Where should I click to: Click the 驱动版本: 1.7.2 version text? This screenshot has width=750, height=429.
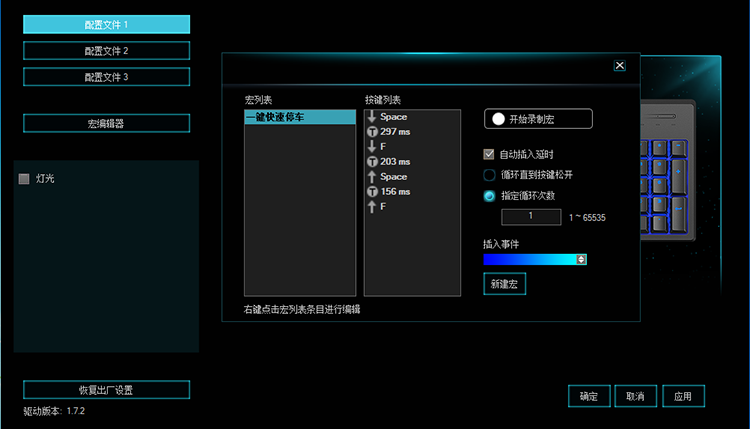coord(54,411)
